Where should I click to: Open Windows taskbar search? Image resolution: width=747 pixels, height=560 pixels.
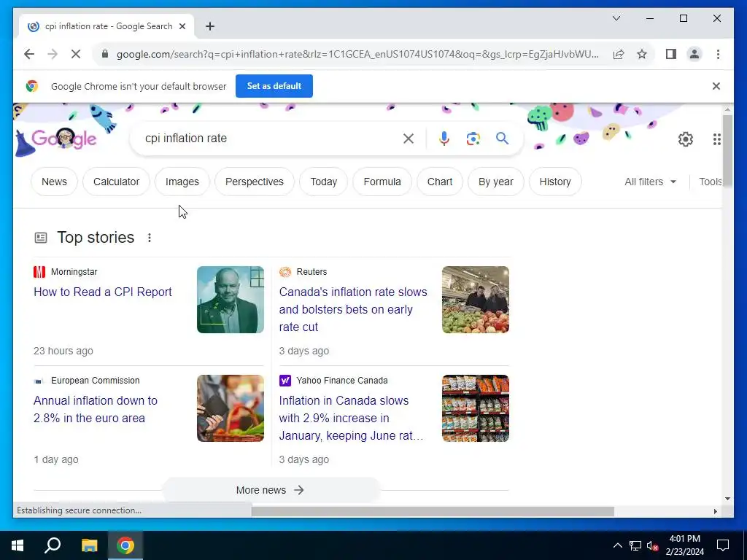pos(53,545)
